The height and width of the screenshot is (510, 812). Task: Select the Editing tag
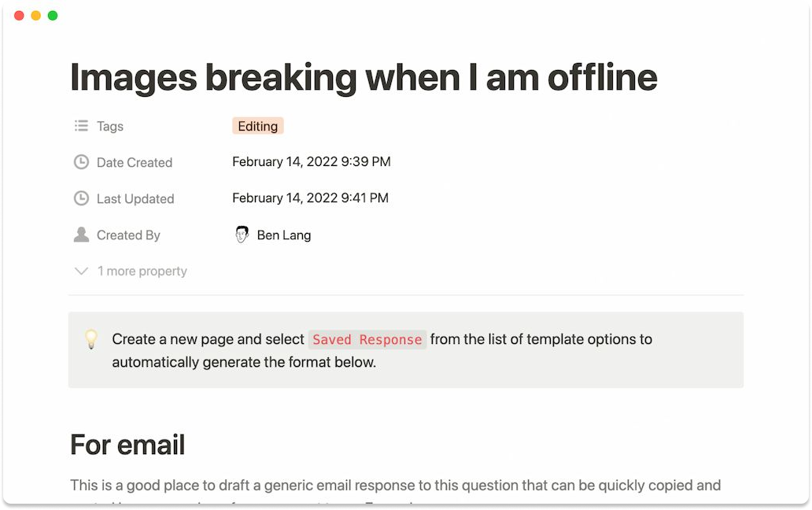[x=258, y=126]
